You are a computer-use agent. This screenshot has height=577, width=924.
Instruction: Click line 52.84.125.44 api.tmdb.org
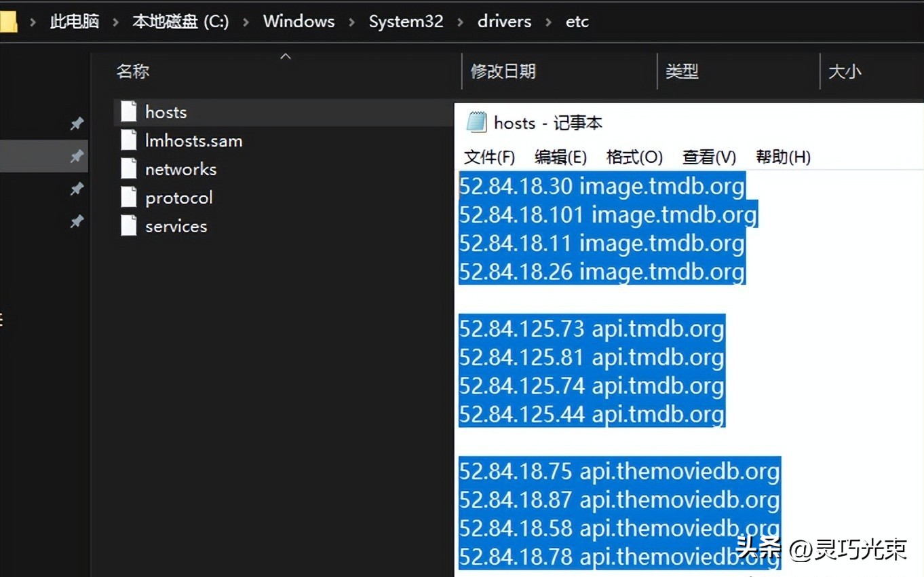592,413
